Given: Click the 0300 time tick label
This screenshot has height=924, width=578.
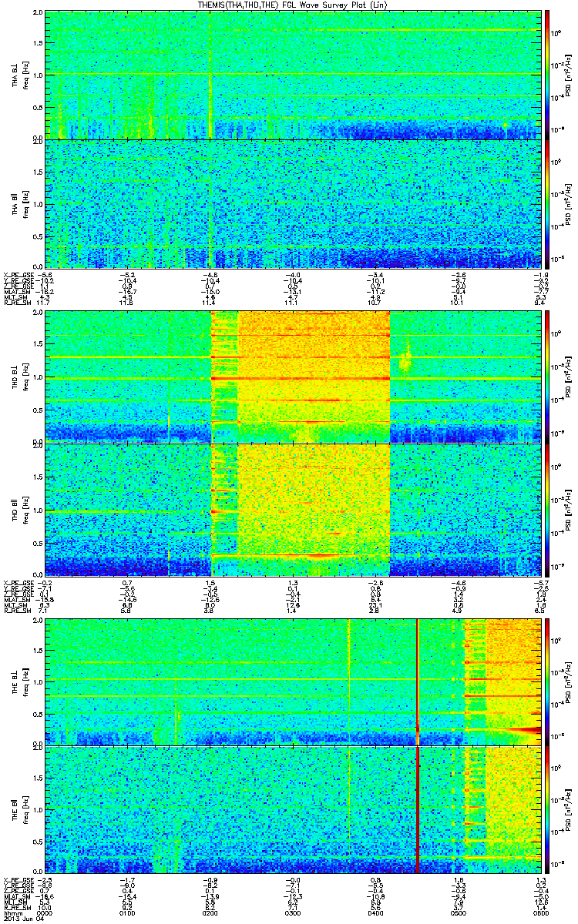Looking at the screenshot, I should [293, 913].
